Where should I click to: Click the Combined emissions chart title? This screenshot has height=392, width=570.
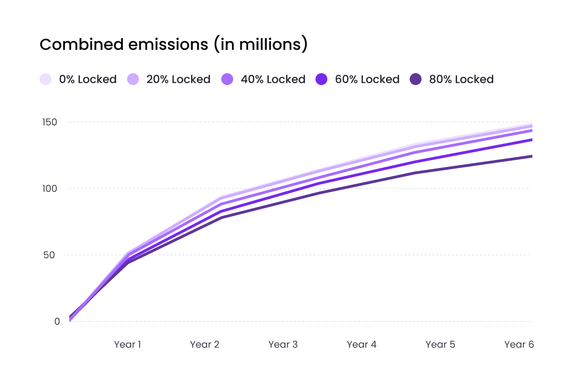coord(173,44)
